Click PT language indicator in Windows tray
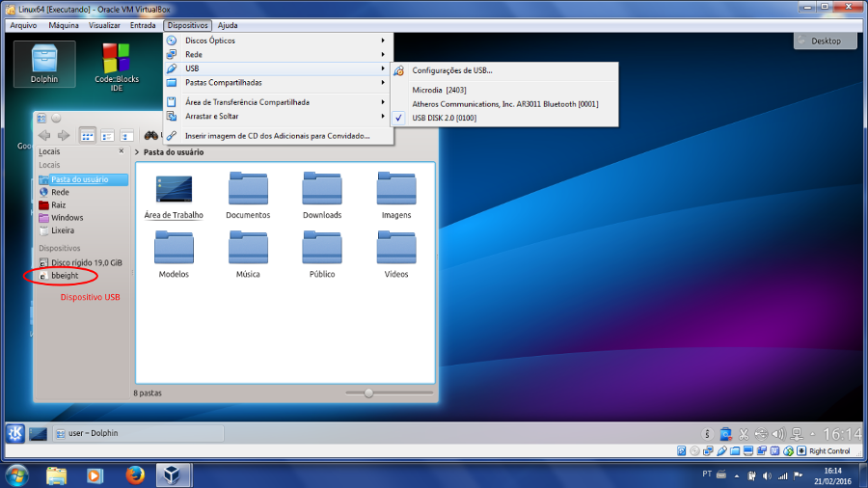868x488 pixels. [x=707, y=474]
